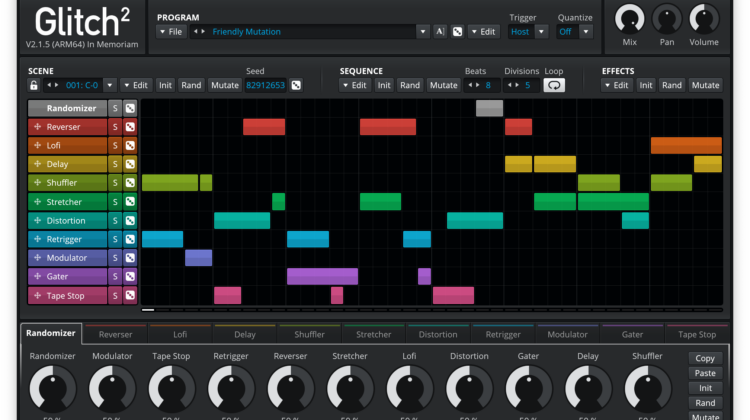The image size is (750, 420).
Task: Click the Scene Init button
Action: 165,85
